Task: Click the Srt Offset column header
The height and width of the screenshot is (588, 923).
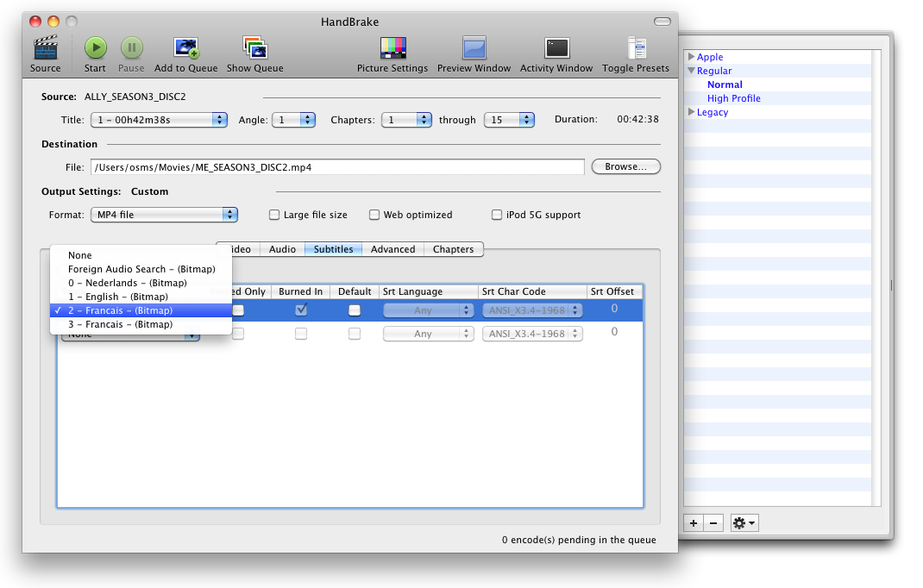Action: [x=614, y=291]
